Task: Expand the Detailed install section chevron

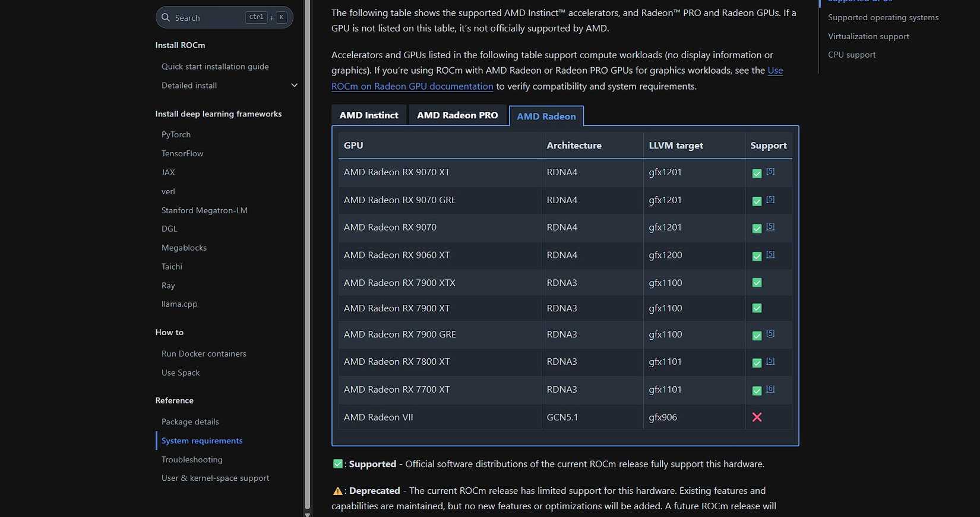Action: click(294, 86)
